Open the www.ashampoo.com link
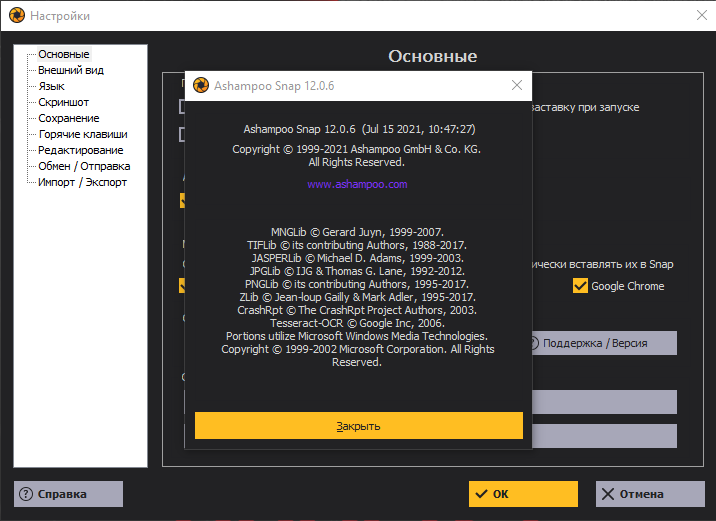 (357, 185)
